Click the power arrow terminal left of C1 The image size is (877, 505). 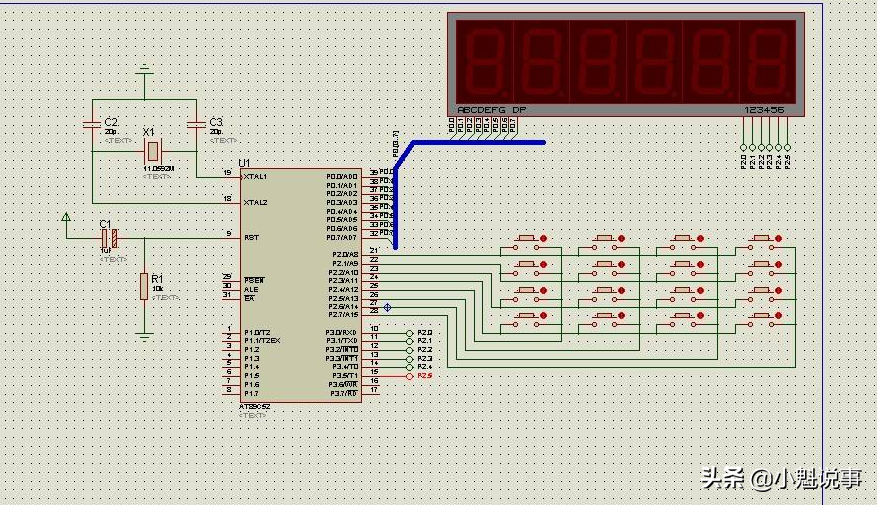click(x=66, y=217)
